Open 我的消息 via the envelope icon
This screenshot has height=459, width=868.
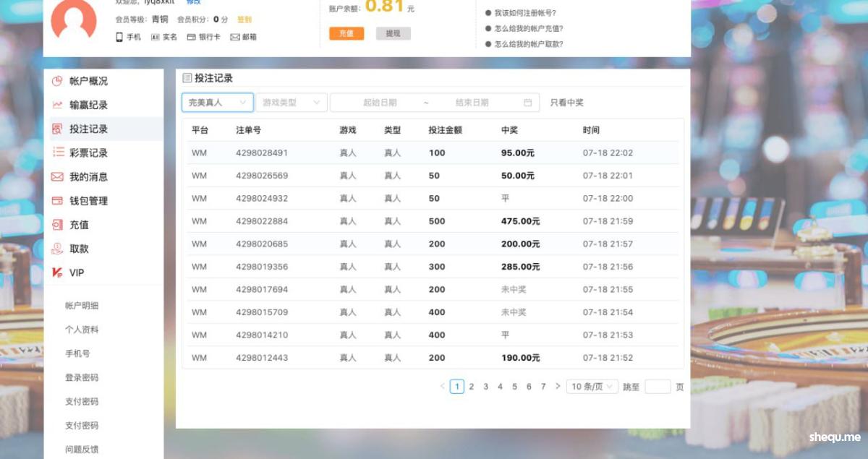click(x=57, y=176)
